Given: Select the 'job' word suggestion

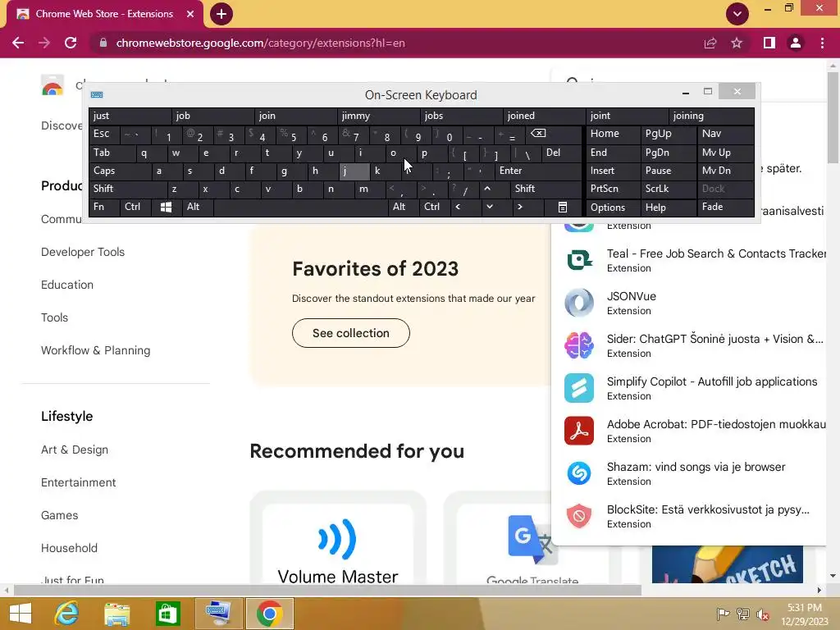Looking at the screenshot, I should (x=212, y=116).
